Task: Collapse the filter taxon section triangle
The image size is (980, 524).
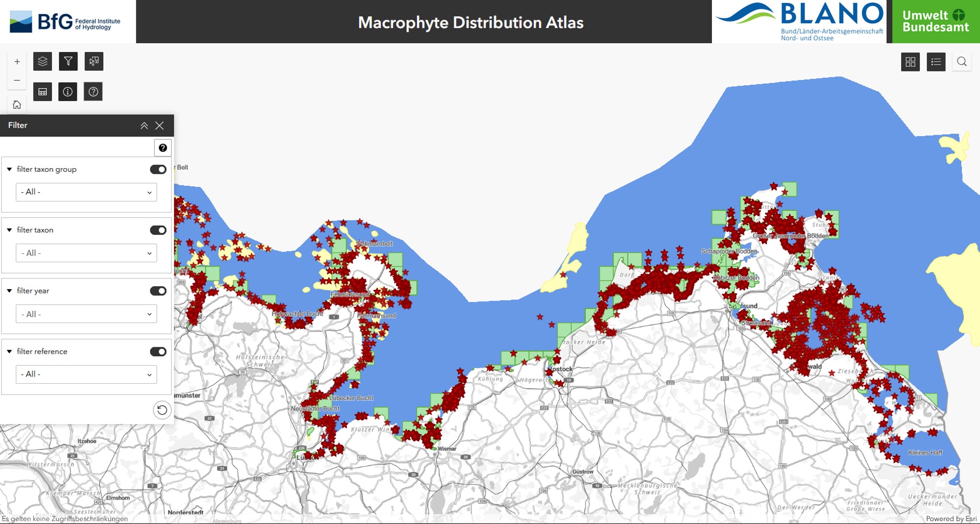Action: (9, 230)
